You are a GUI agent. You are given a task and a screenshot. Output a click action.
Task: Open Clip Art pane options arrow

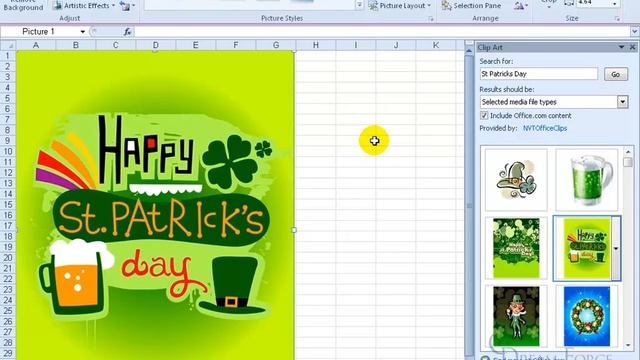point(621,47)
